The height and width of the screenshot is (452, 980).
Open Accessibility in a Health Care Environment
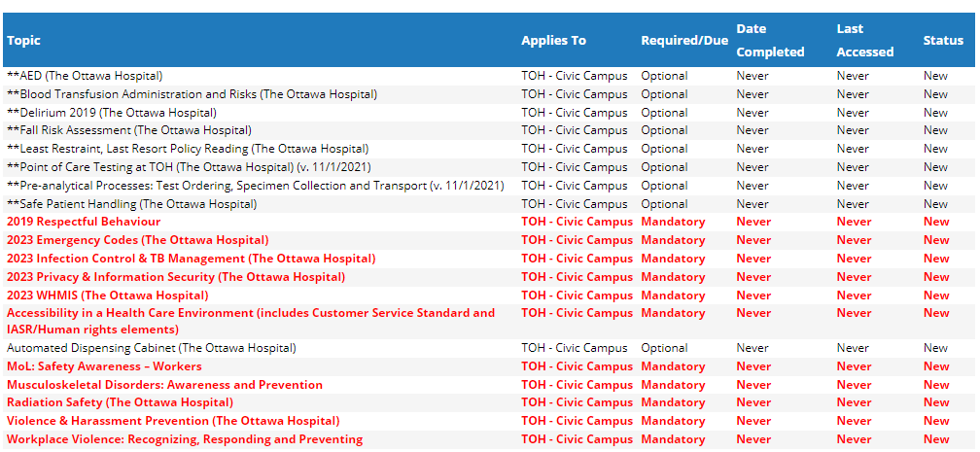(251, 322)
